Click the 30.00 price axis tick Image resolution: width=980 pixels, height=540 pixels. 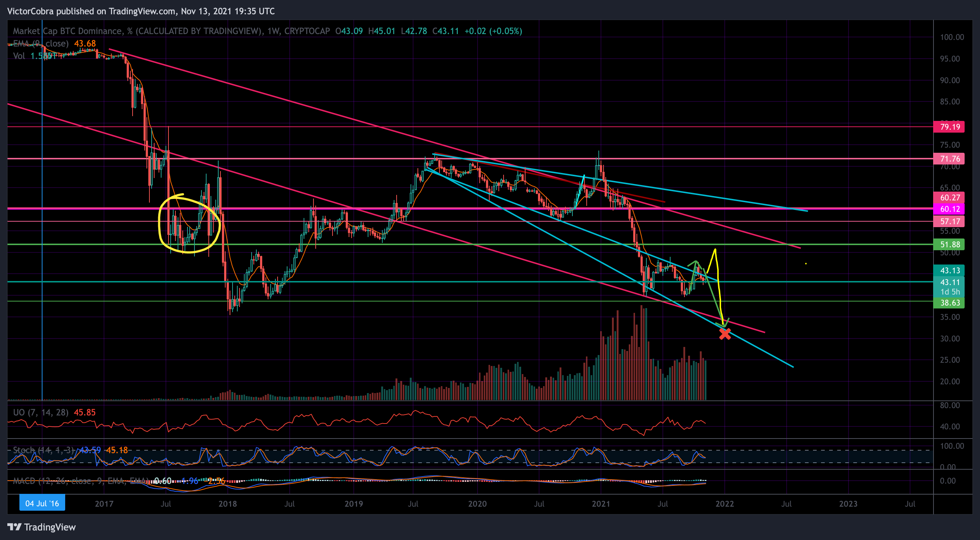[950, 339]
